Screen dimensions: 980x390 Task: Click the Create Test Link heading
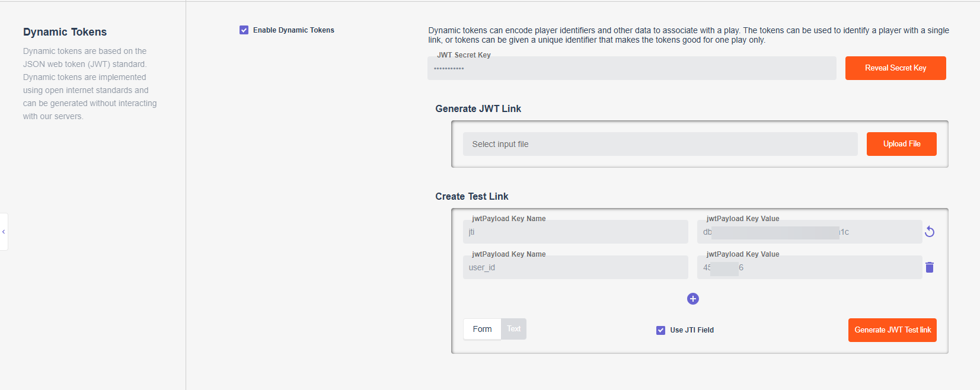pyautogui.click(x=472, y=196)
